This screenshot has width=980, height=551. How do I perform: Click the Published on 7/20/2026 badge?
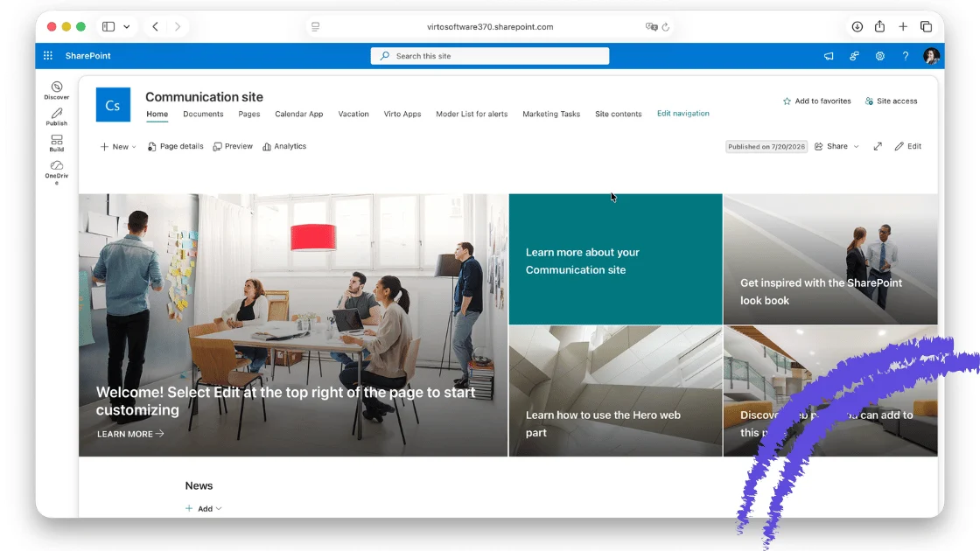766,147
